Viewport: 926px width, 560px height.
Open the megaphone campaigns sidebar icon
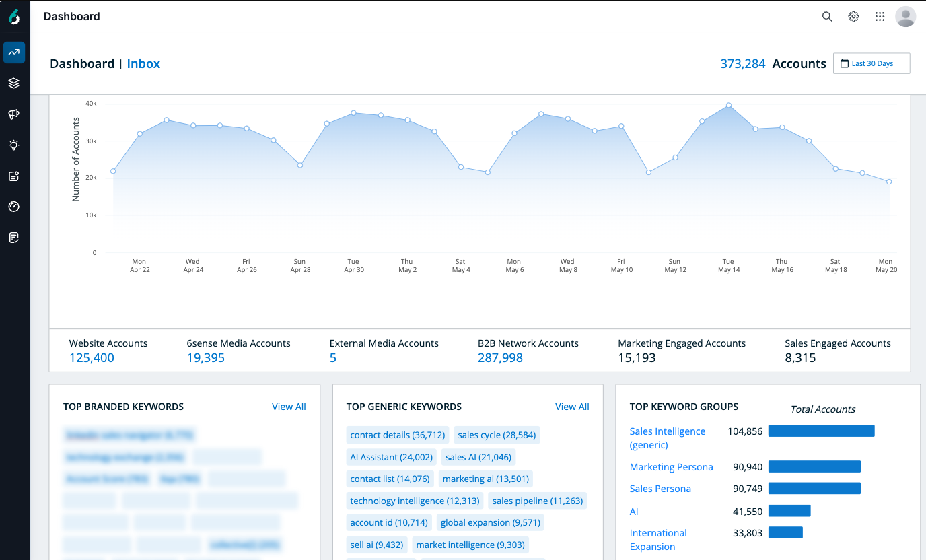[x=14, y=114]
